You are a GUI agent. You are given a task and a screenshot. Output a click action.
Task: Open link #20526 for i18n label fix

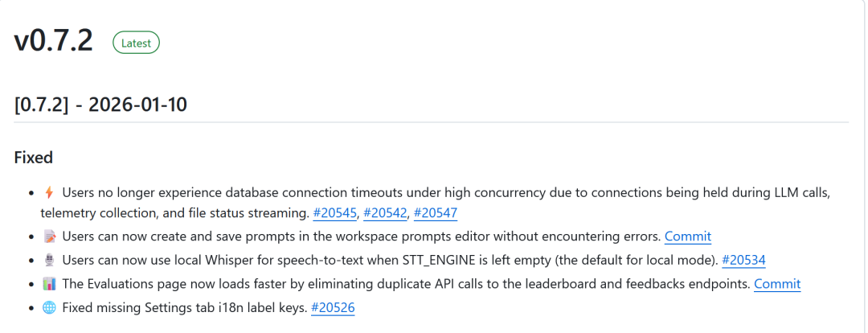[x=333, y=307]
